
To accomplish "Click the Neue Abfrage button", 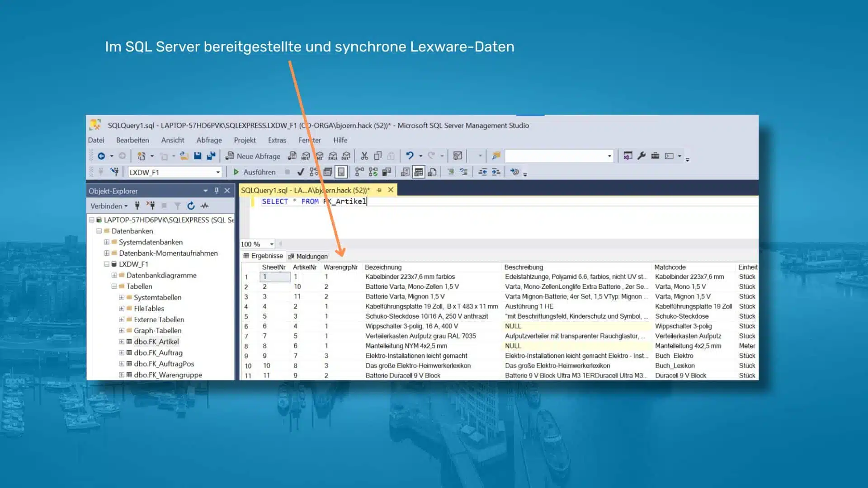I will pos(253,156).
